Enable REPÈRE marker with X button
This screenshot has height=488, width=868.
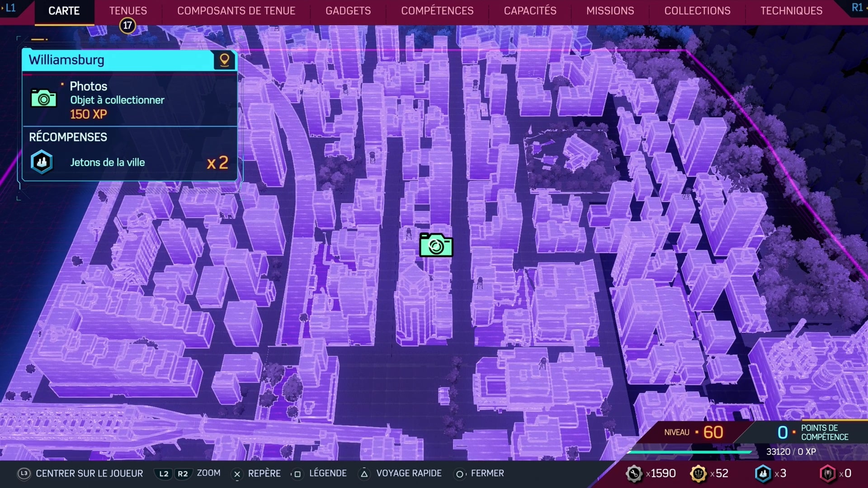(236, 473)
